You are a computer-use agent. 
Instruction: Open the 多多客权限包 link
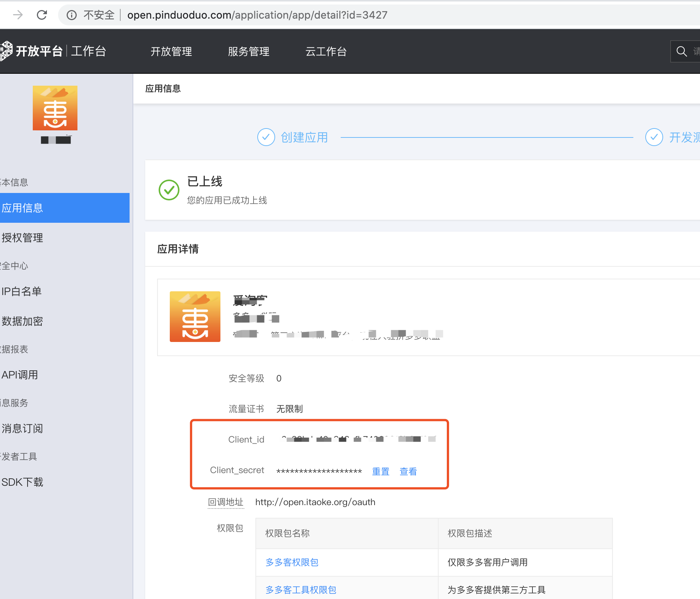(292, 562)
